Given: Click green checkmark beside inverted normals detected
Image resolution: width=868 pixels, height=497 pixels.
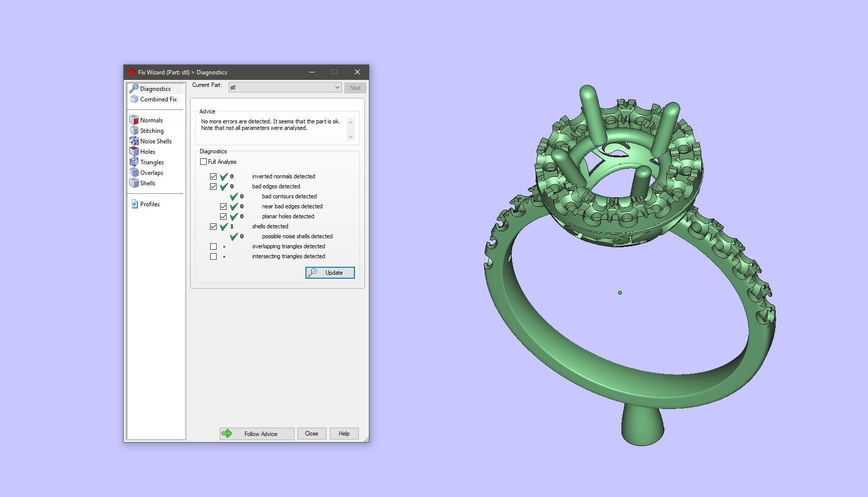Looking at the screenshot, I should click(x=224, y=176).
